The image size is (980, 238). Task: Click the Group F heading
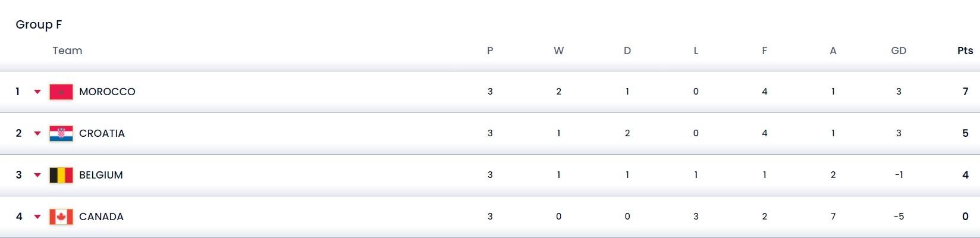click(39, 24)
